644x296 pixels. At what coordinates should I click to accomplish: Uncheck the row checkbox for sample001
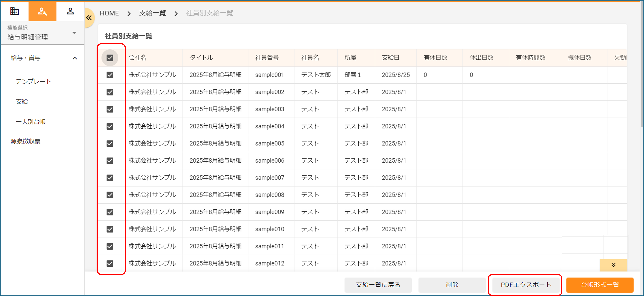click(x=110, y=75)
